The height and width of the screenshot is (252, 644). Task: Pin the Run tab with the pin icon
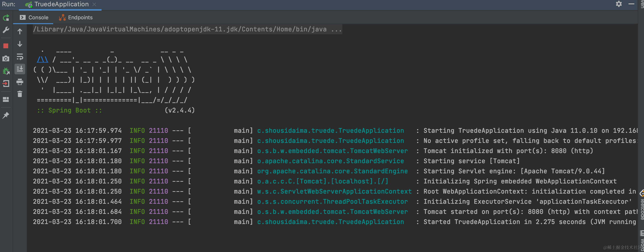(x=6, y=115)
